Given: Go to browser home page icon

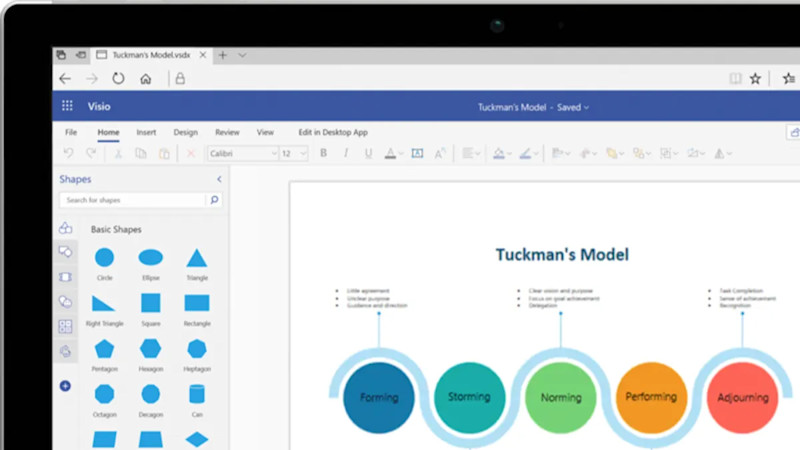Looking at the screenshot, I should [x=146, y=79].
